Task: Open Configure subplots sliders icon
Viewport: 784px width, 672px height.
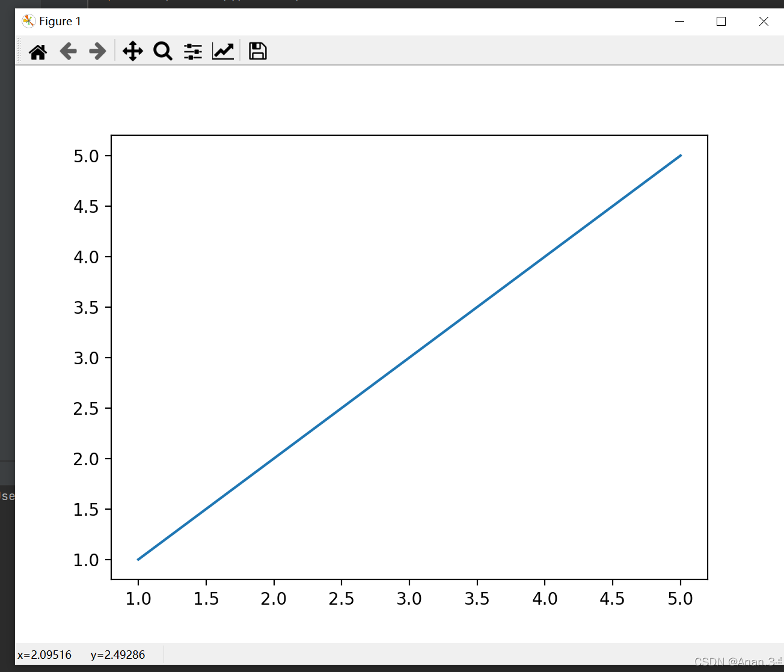Action: click(192, 52)
